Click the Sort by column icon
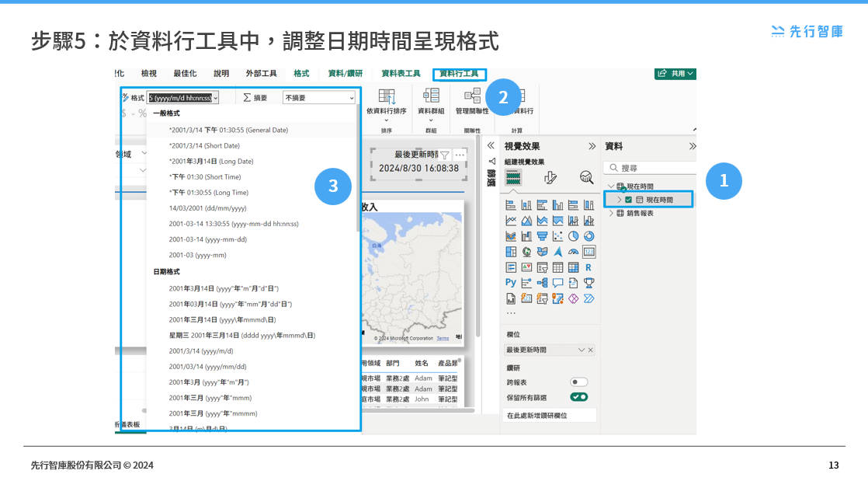The height and width of the screenshot is (488, 868). (386, 96)
